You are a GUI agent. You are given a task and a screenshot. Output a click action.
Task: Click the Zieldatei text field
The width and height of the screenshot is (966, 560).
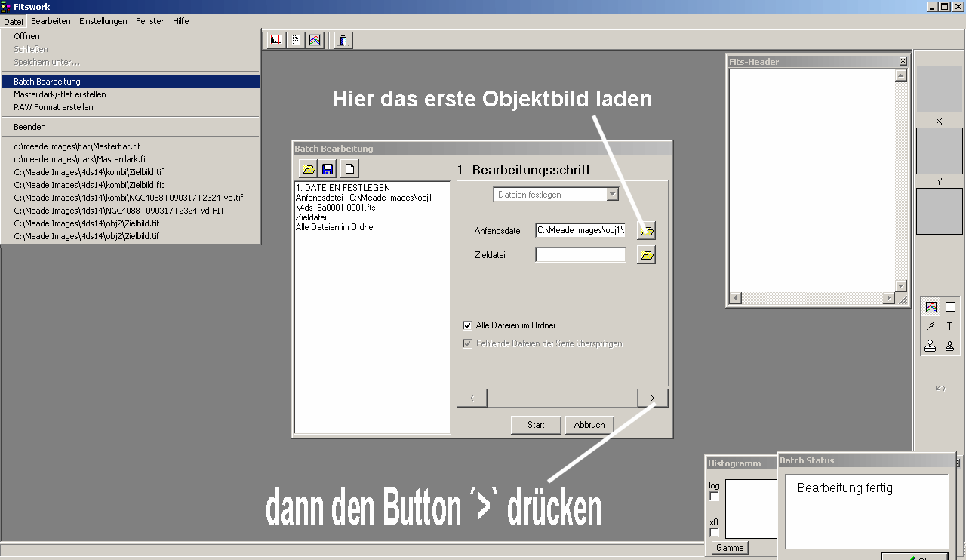(x=580, y=255)
